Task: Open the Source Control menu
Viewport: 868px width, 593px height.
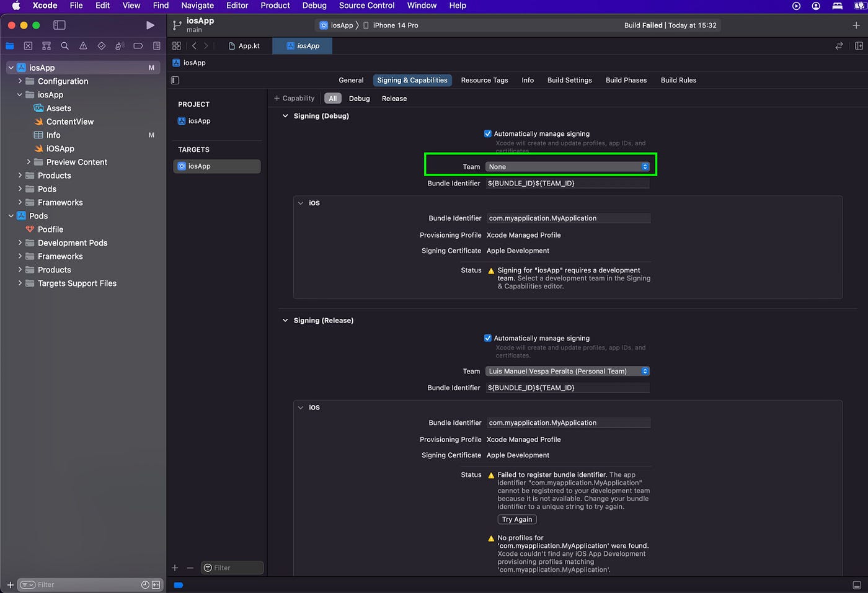Action: 366,6
